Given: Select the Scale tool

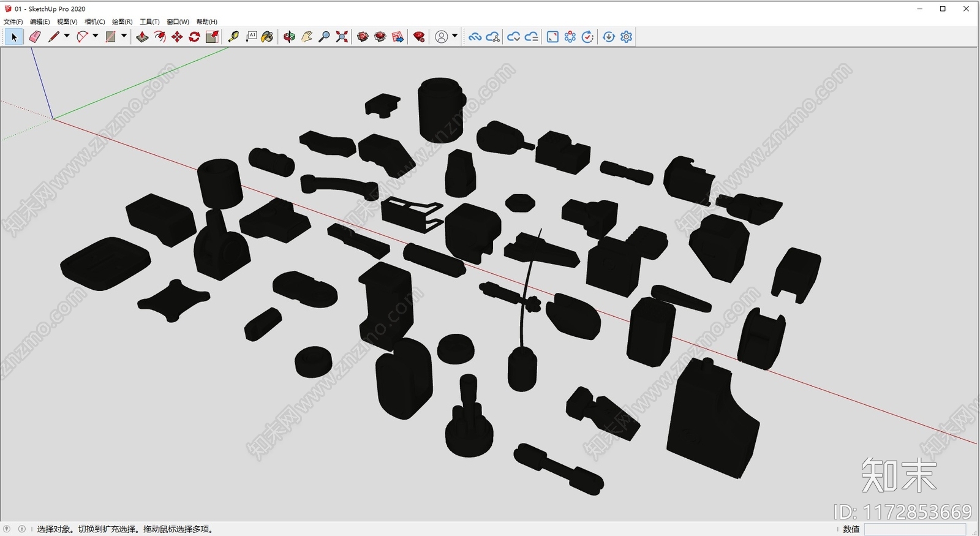Looking at the screenshot, I should 212,37.
